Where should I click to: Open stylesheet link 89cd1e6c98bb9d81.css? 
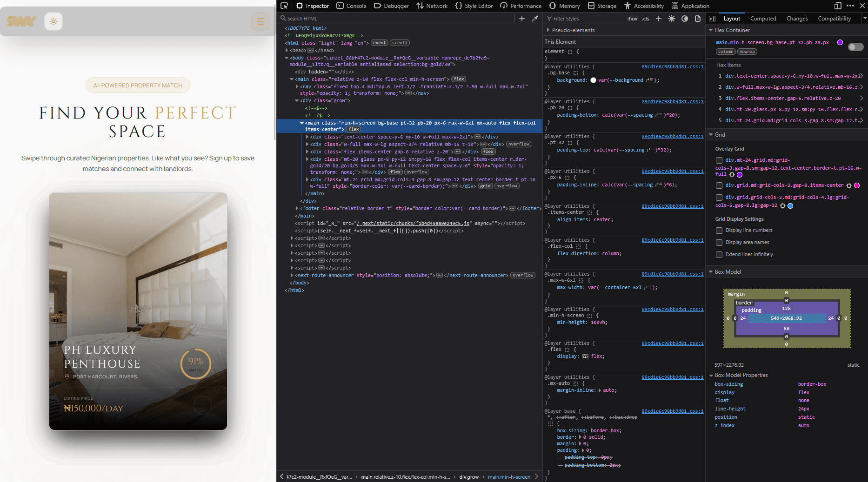coord(672,66)
